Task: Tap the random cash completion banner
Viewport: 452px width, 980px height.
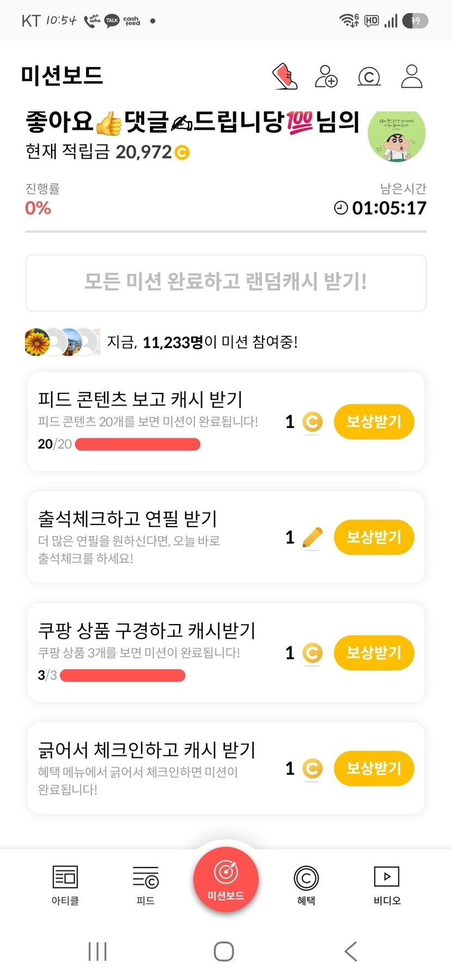Action: pos(226,282)
